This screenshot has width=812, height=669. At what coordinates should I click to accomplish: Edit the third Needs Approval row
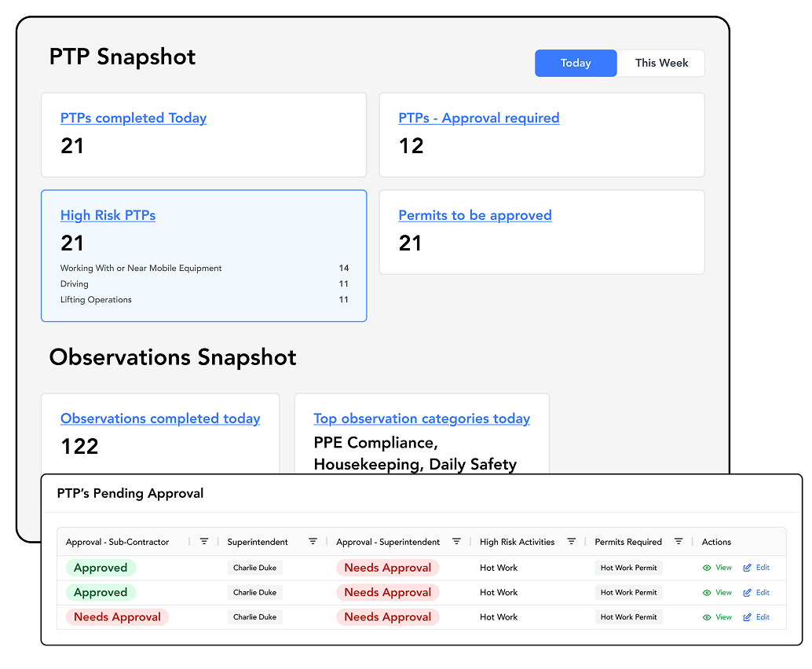pos(756,616)
